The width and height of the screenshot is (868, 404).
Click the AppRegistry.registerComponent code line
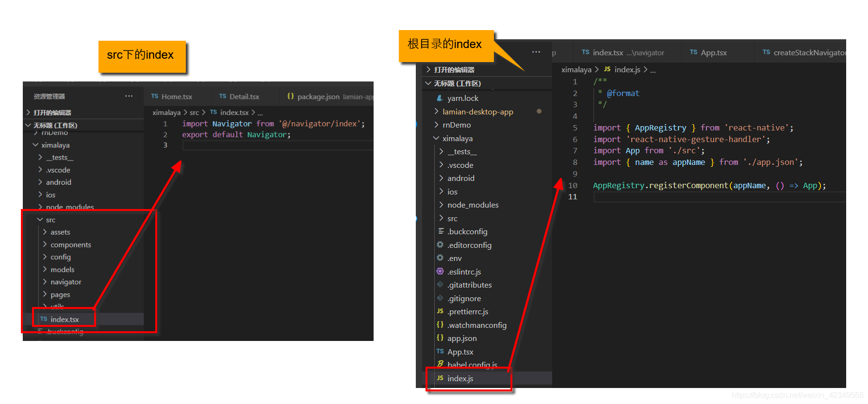(x=709, y=185)
